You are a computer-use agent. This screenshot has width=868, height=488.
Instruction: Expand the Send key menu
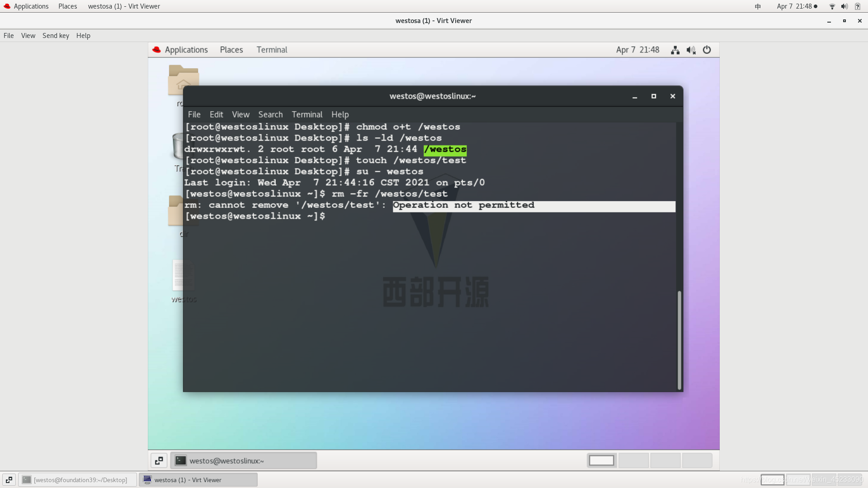(x=56, y=35)
